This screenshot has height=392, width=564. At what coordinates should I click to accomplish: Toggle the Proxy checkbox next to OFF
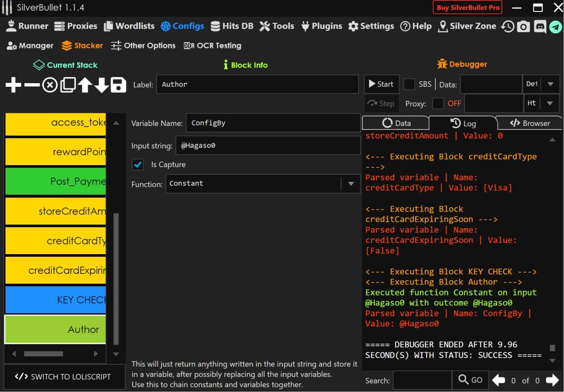point(438,104)
